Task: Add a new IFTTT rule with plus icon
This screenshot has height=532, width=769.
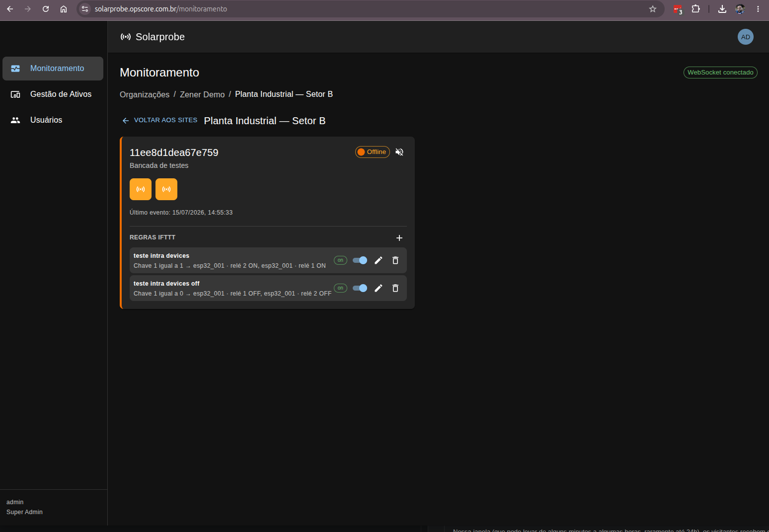Action: point(399,238)
